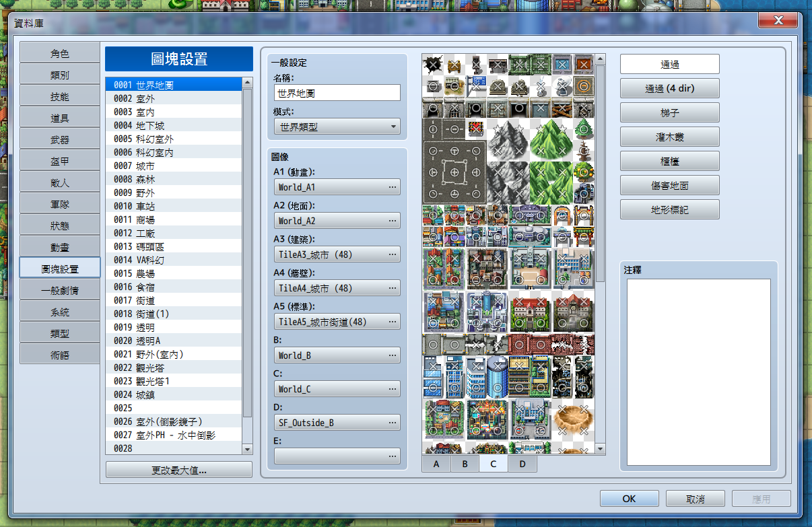Select the cracked red brick wall tile
This screenshot has width=812, height=527.
point(562,345)
